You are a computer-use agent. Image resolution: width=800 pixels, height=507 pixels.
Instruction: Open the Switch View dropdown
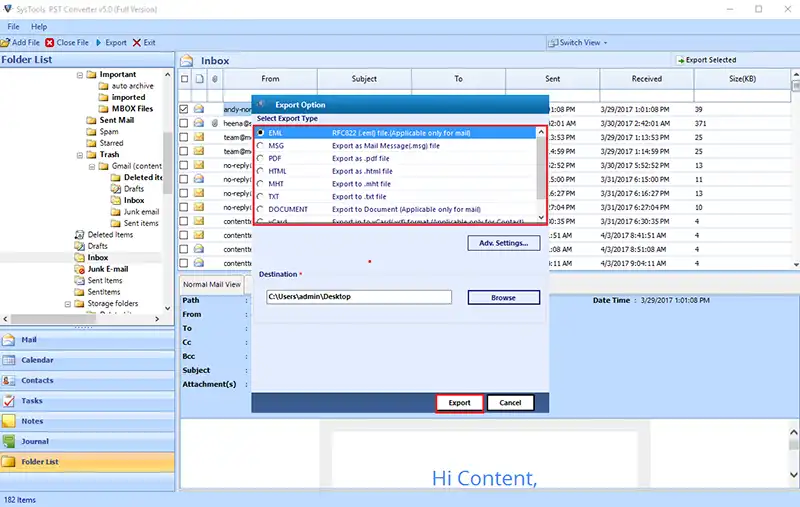click(x=578, y=43)
